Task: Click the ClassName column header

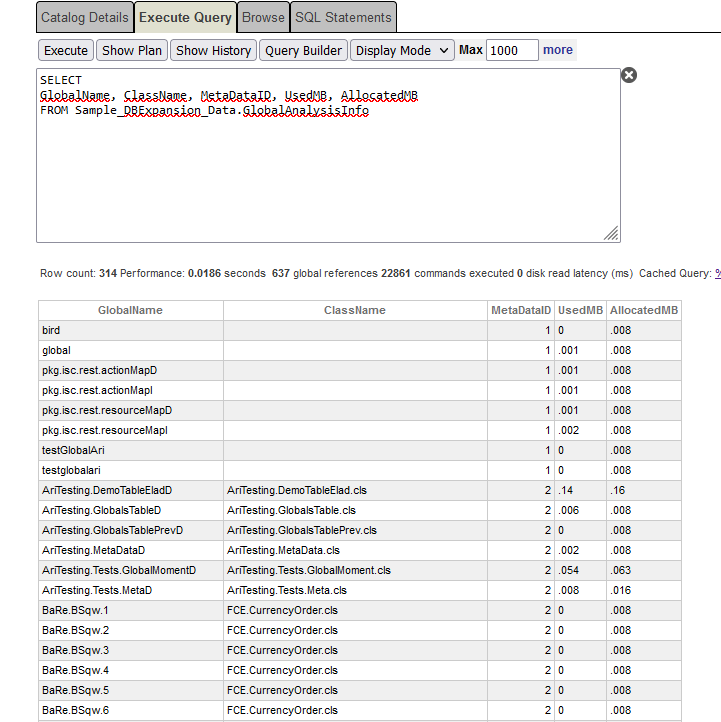Action: point(355,310)
